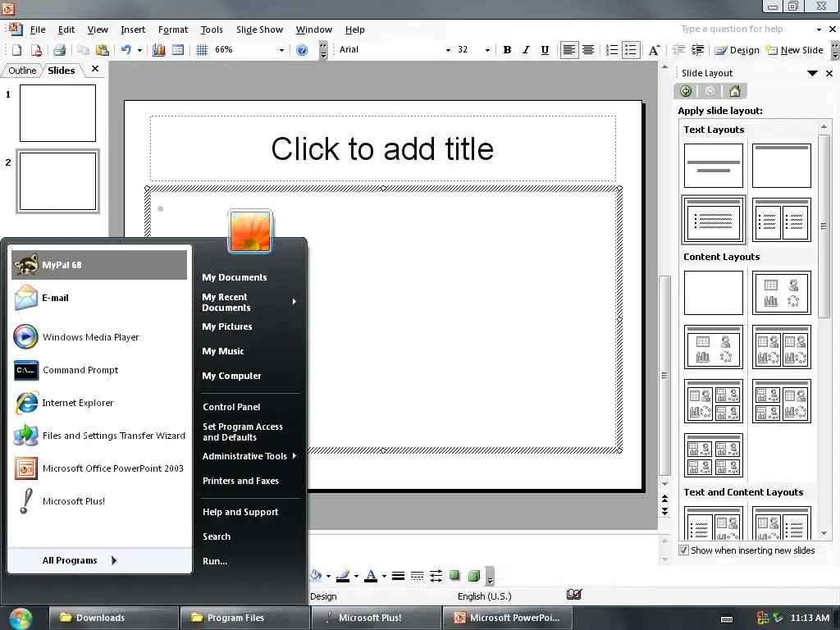Viewport: 840px width, 630px height.
Task: Click the Numbering list icon
Action: coord(611,50)
